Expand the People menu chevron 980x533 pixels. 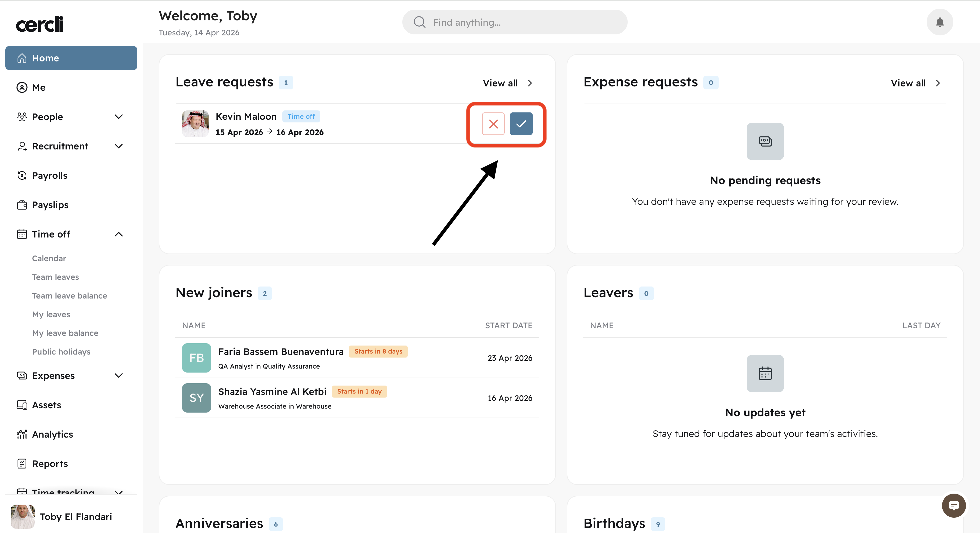119,117
